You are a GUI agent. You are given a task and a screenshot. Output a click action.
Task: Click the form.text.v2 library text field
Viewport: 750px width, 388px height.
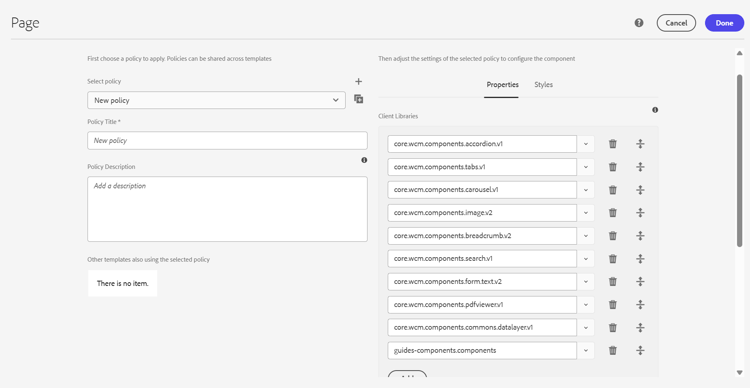pyautogui.click(x=482, y=281)
